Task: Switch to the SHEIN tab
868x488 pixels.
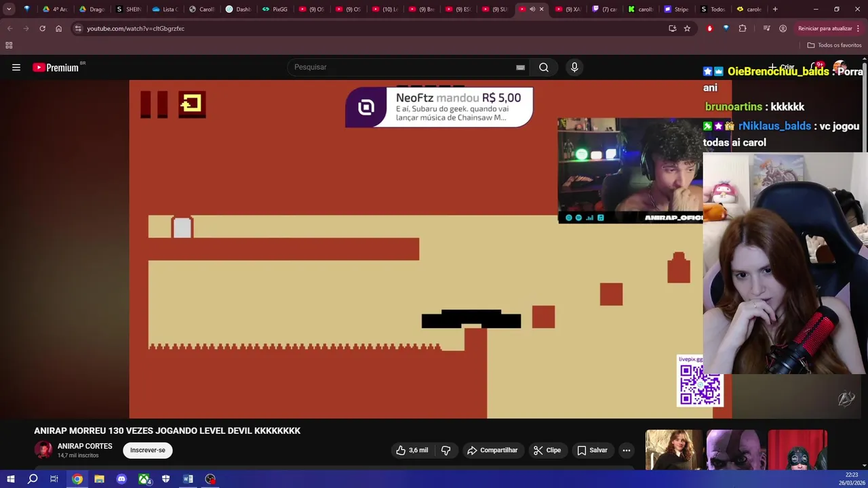Action: [x=128, y=9]
